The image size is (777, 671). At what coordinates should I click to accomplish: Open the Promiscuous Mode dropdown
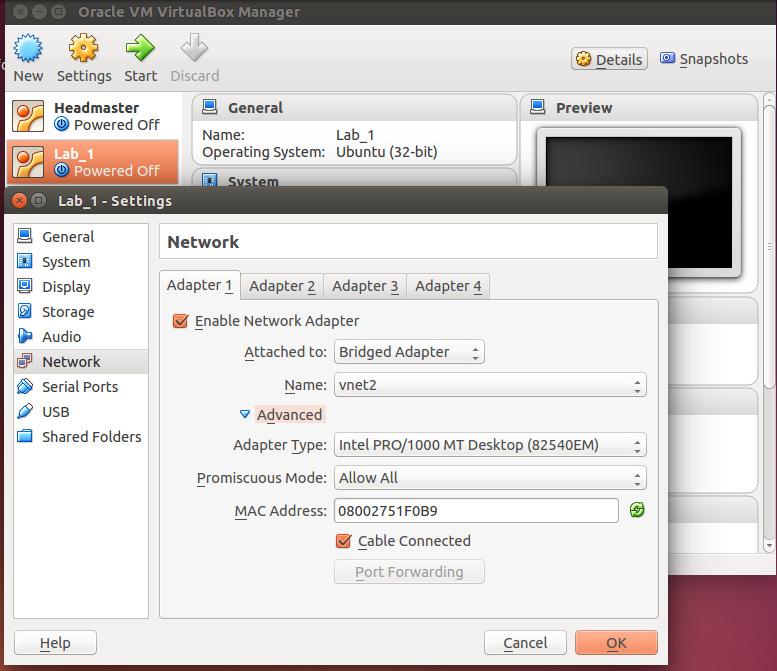coord(490,478)
